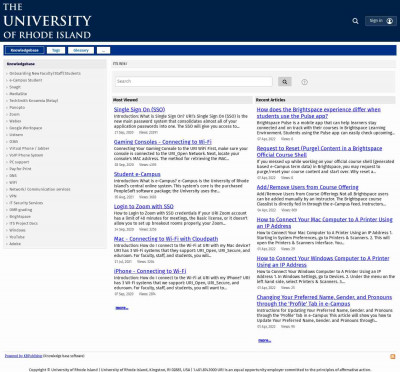Open the O365 category
The height and width of the screenshot is (372, 400).
coord(14,142)
